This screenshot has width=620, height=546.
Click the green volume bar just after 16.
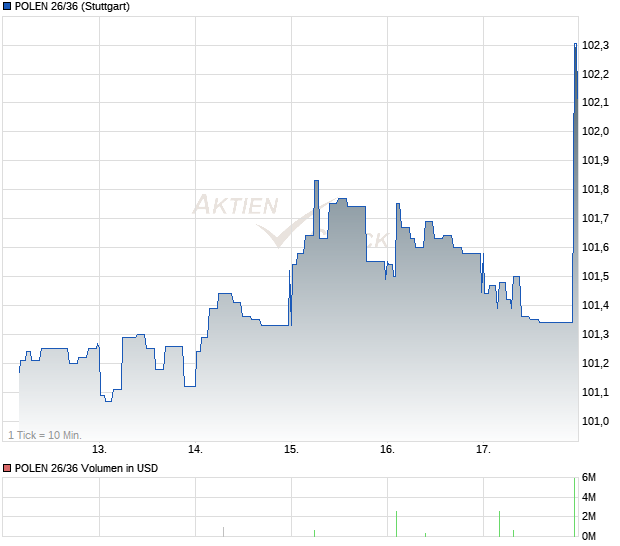pos(396,524)
